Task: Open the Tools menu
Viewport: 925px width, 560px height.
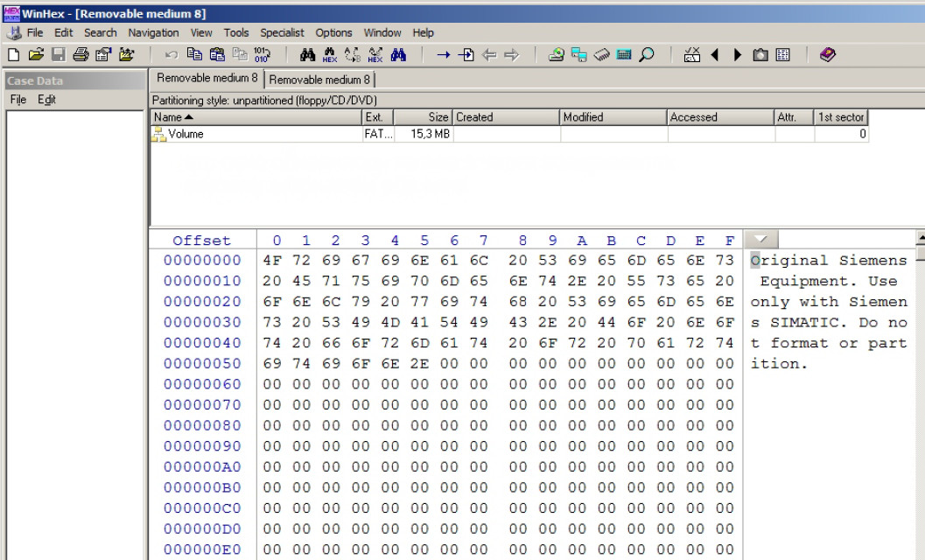Action: pyautogui.click(x=236, y=33)
